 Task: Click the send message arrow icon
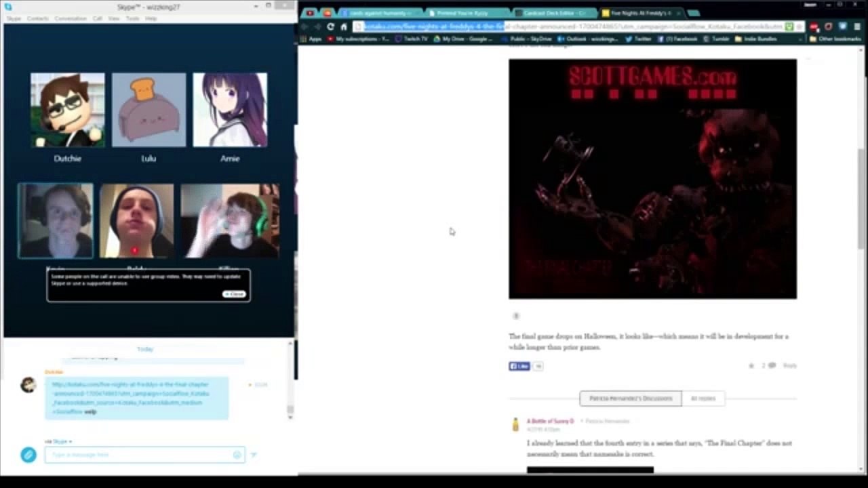click(x=253, y=455)
